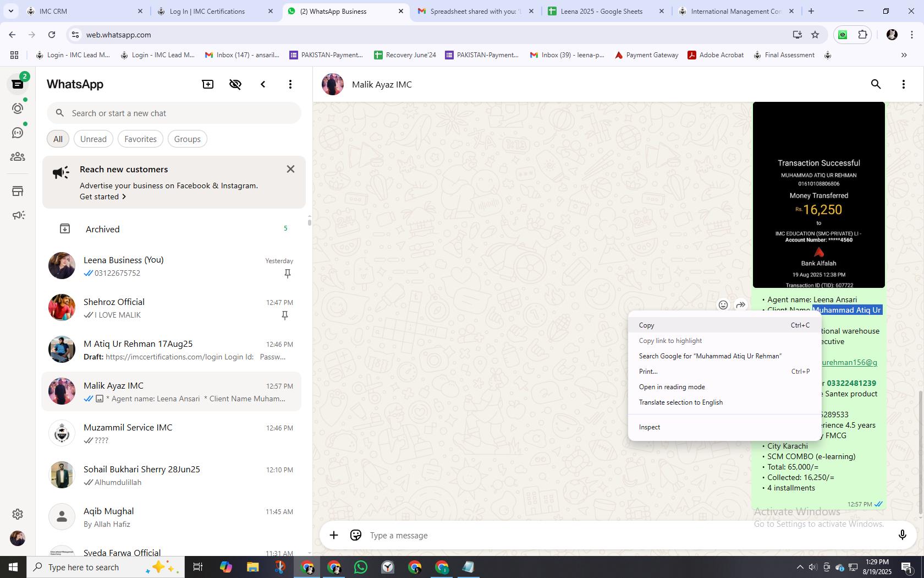Viewport: 924px width, 578px height.
Task: Choose Search Google for Muhammad Atiq Ur Rehman
Action: tap(724, 356)
